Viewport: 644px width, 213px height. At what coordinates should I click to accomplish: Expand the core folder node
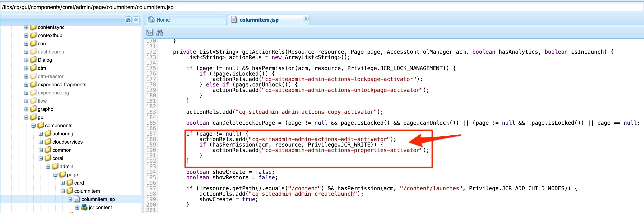click(x=26, y=44)
